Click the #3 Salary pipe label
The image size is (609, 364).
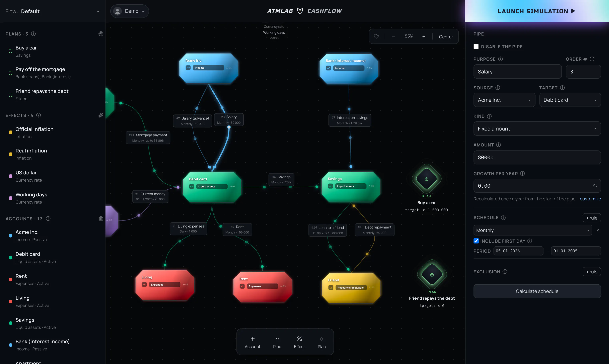click(x=229, y=120)
